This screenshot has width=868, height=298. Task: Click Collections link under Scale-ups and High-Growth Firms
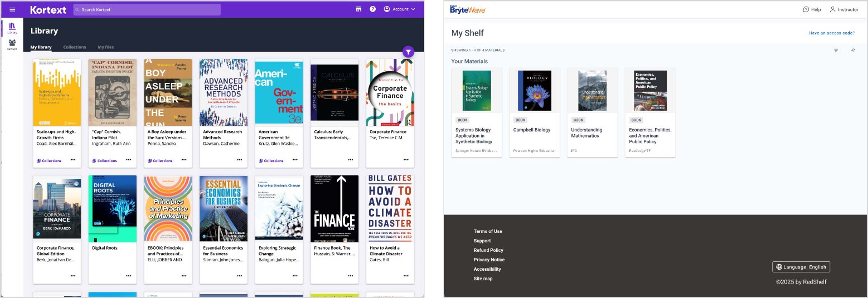coord(49,161)
